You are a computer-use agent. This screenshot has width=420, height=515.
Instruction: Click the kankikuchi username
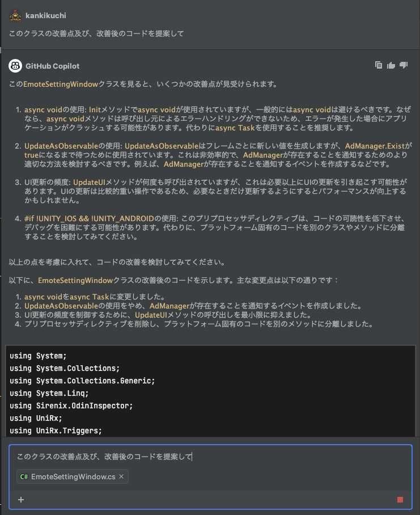coord(45,15)
